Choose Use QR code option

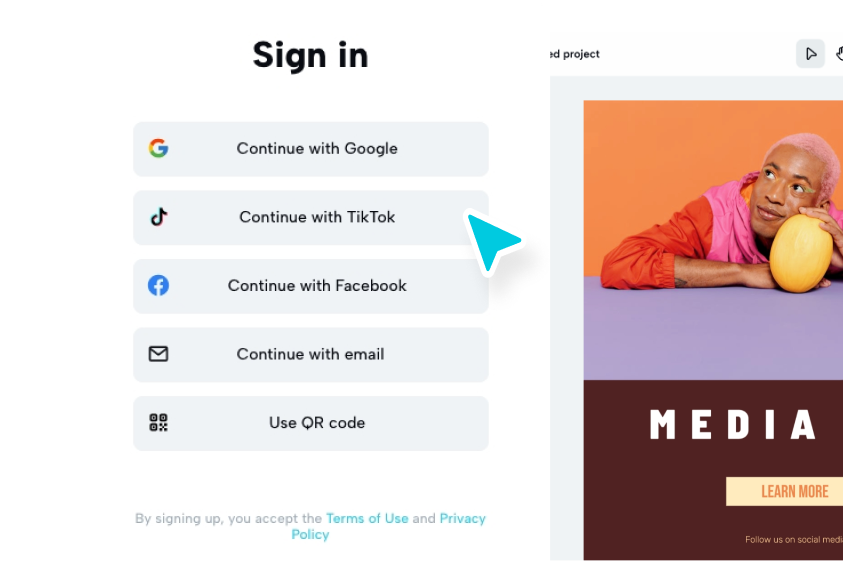pyautogui.click(x=311, y=423)
